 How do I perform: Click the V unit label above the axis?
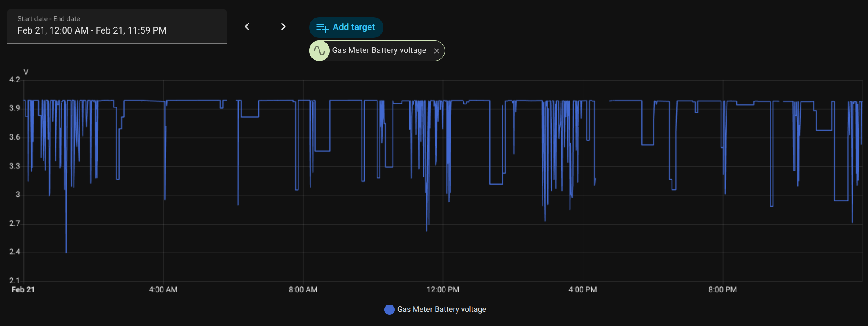26,72
